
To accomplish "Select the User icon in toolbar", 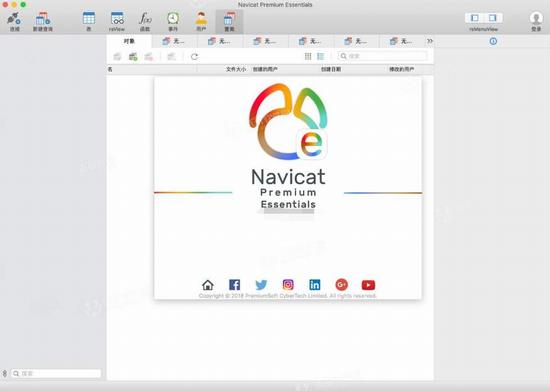I will [201, 18].
